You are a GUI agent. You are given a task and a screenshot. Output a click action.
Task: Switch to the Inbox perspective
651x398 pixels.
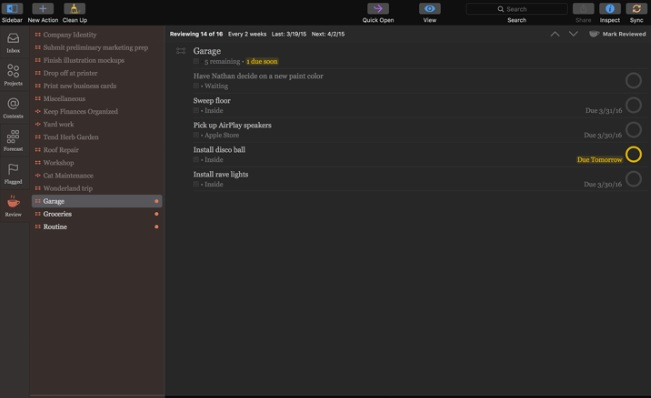pyautogui.click(x=13, y=43)
